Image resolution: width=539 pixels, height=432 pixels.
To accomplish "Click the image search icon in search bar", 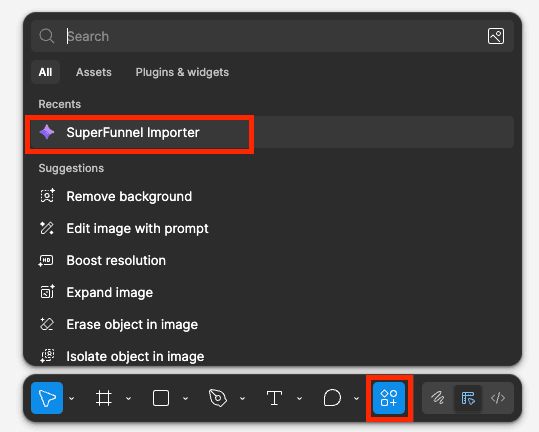I will pyautogui.click(x=496, y=36).
